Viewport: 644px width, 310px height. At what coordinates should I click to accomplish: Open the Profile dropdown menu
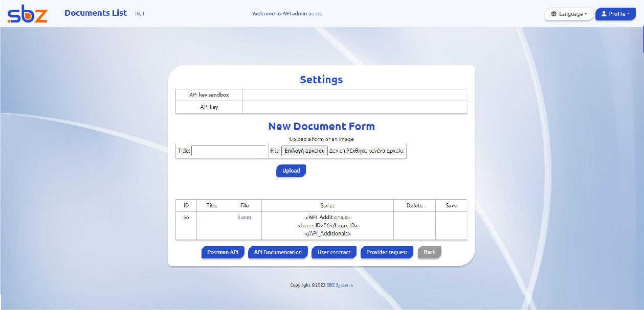tap(615, 14)
